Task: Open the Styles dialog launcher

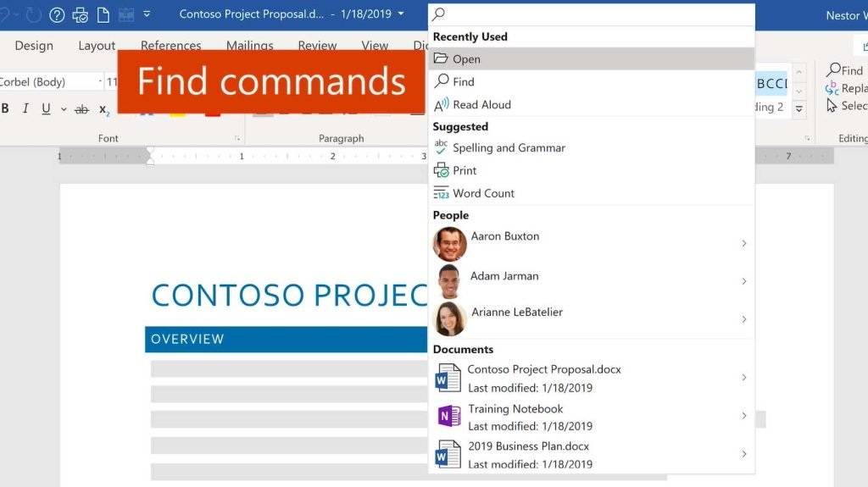Action: click(x=807, y=138)
